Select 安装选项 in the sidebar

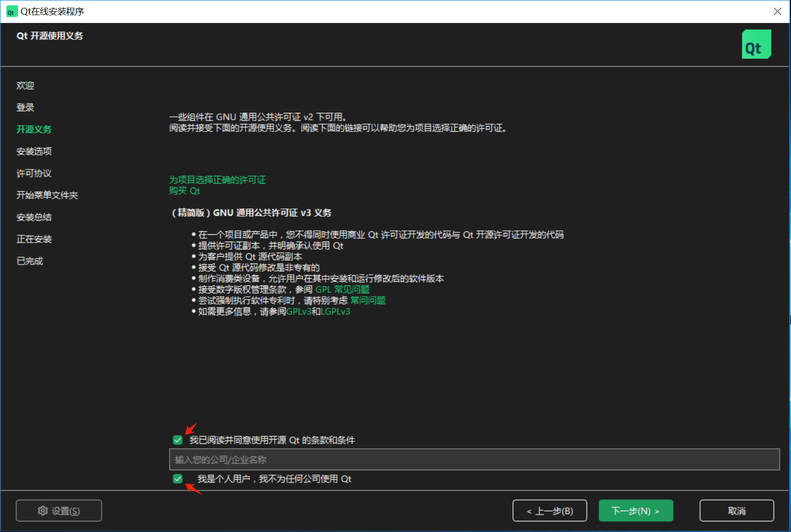point(34,151)
